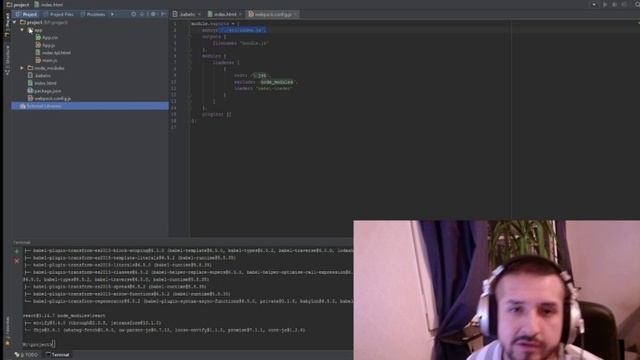Click the plugins line in editor
Image resolution: width=640 pixels, height=360 pixels.
tap(216, 114)
